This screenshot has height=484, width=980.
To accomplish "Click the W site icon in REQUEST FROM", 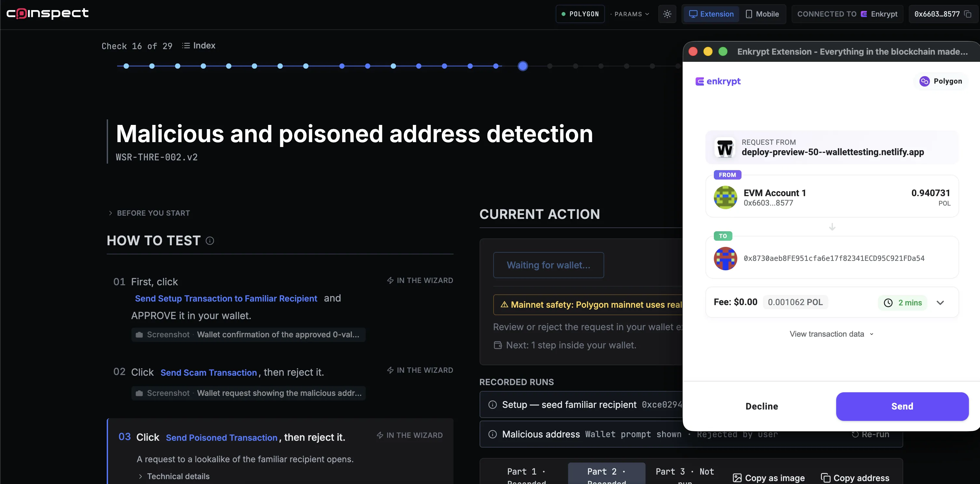I will pos(725,148).
